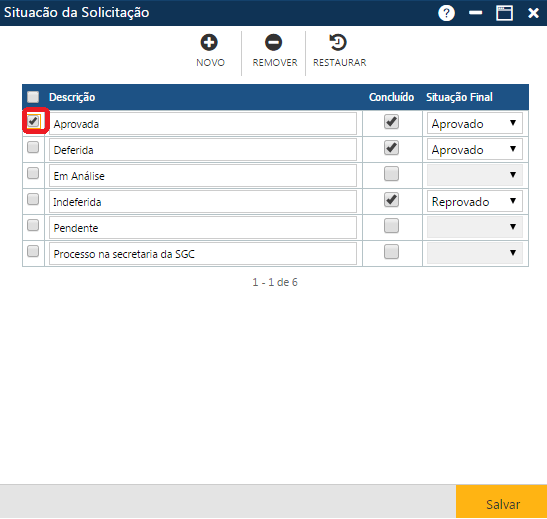This screenshot has height=519, width=547.
Task: Click the NOVO add icon
Action: click(209, 43)
